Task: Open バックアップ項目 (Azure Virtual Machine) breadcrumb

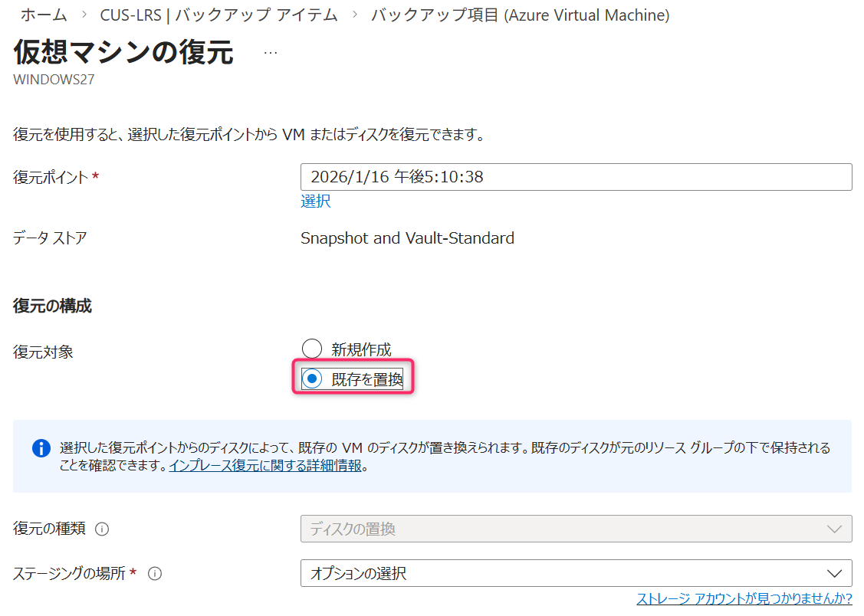Action: click(520, 15)
